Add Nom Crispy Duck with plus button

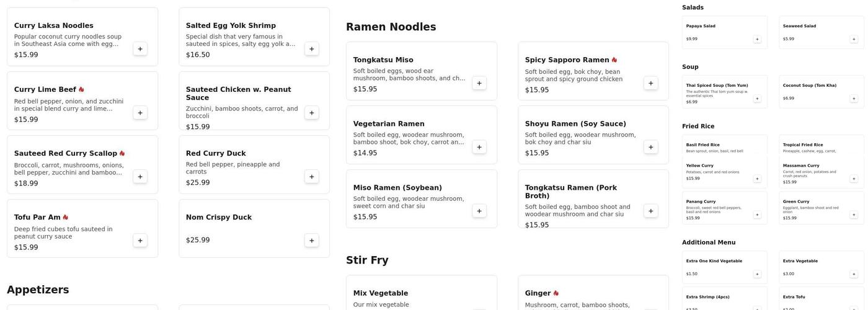tap(312, 241)
